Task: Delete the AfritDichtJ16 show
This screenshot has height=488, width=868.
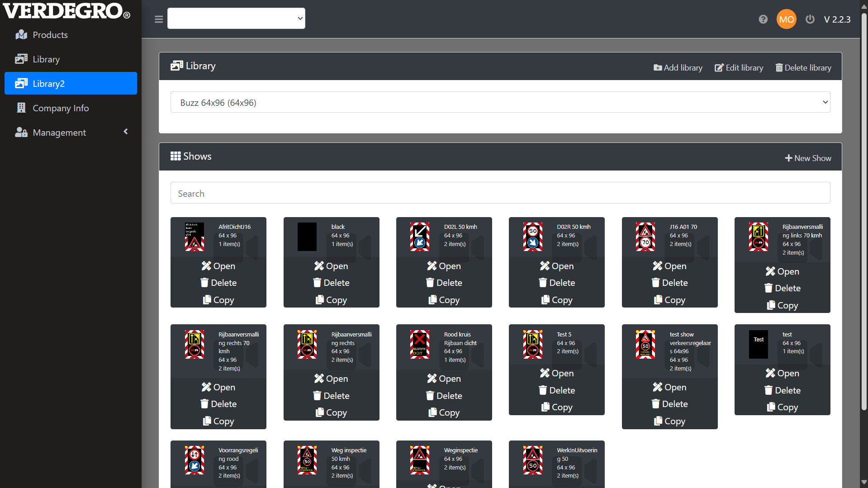Action: click(x=218, y=283)
